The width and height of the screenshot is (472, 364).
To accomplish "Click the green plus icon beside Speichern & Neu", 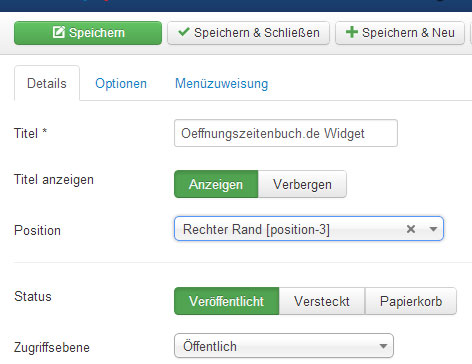I will tap(352, 32).
